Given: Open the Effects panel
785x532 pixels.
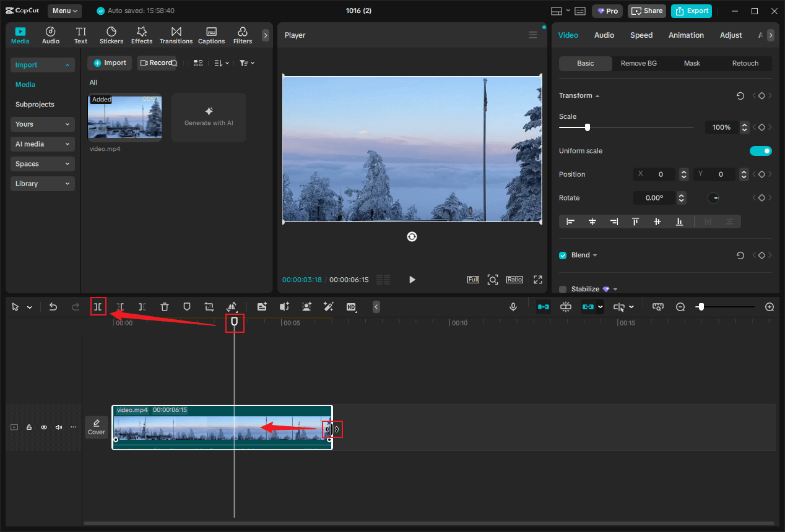Looking at the screenshot, I should (141, 35).
